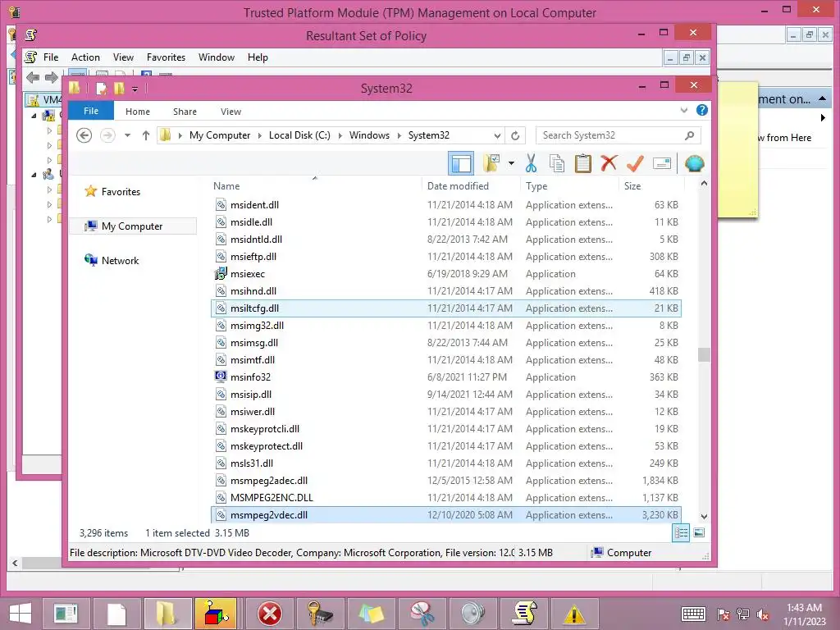The height and width of the screenshot is (630, 840).
Task: Open Windows Start button
Action: pos(21,614)
